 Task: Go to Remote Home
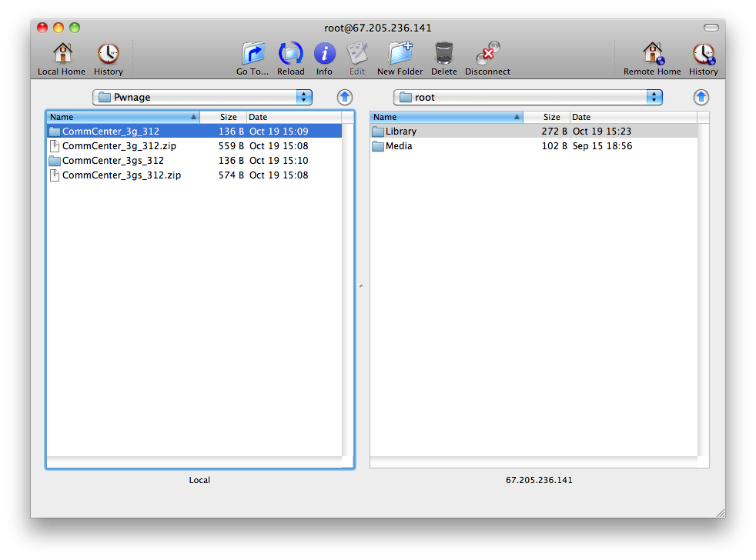(652, 54)
